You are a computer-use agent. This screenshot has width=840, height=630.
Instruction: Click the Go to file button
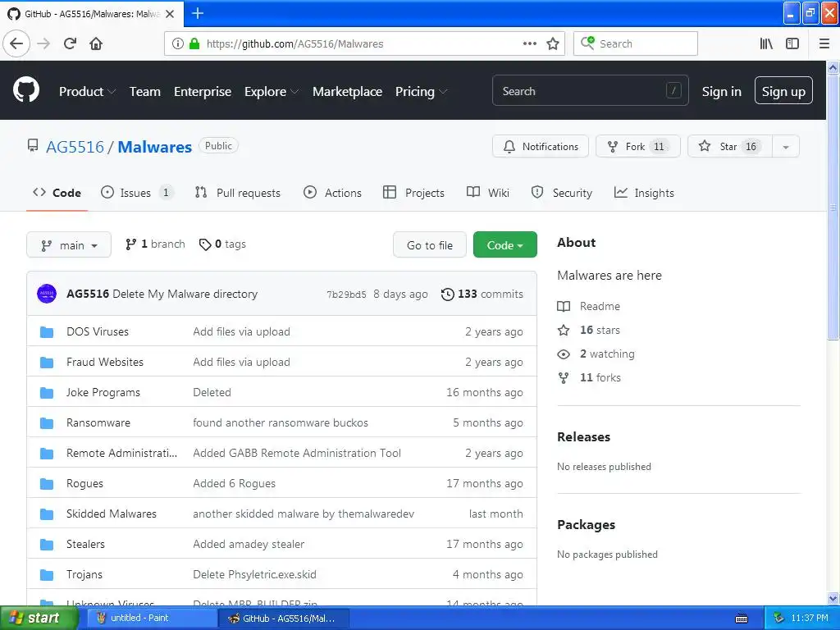click(430, 244)
